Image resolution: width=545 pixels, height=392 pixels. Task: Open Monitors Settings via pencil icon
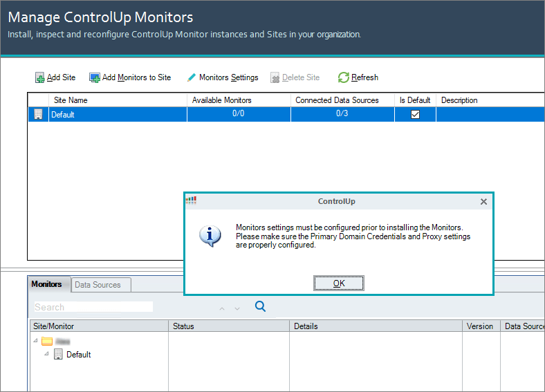pyautogui.click(x=192, y=77)
